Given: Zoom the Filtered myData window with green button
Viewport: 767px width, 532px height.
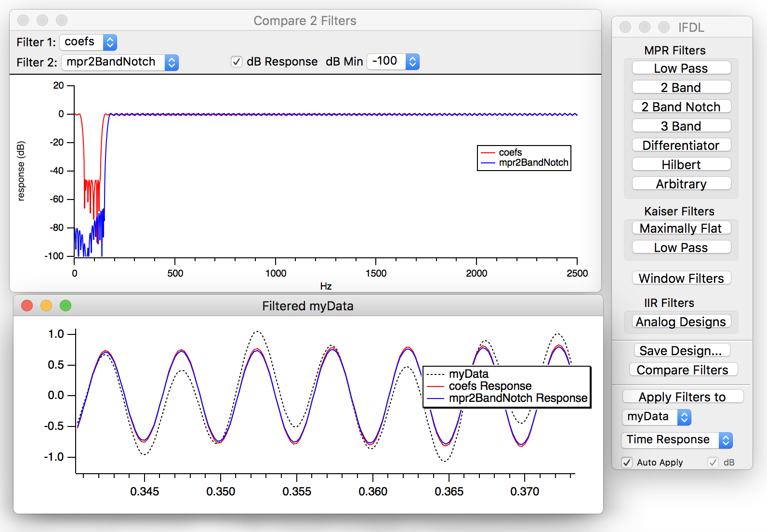Looking at the screenshot, I should (x=66, y=306).
